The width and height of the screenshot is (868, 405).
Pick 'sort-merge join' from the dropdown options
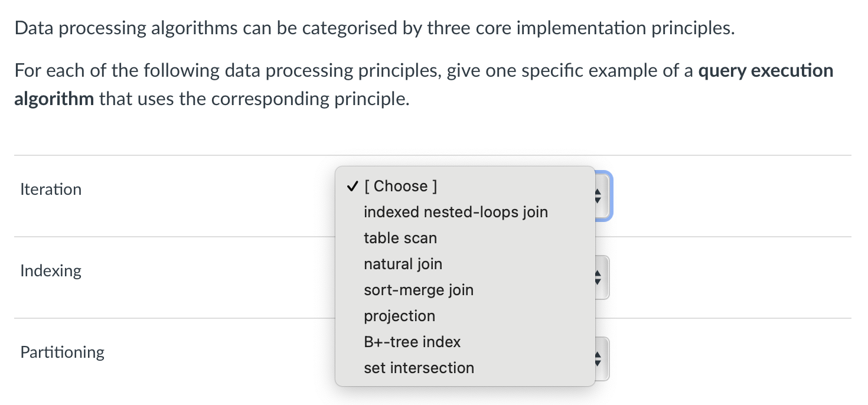[x=418, y=290]
